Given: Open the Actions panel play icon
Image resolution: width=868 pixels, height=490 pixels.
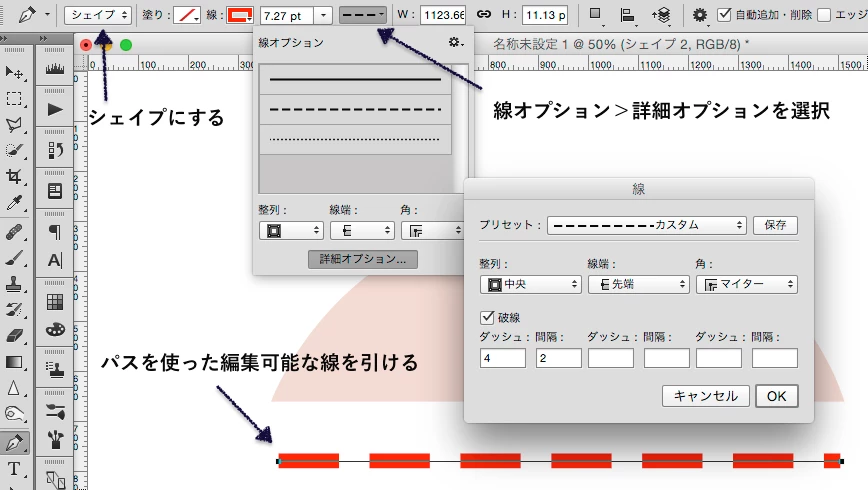Looking at the screenshot, I should click(55, 110).
